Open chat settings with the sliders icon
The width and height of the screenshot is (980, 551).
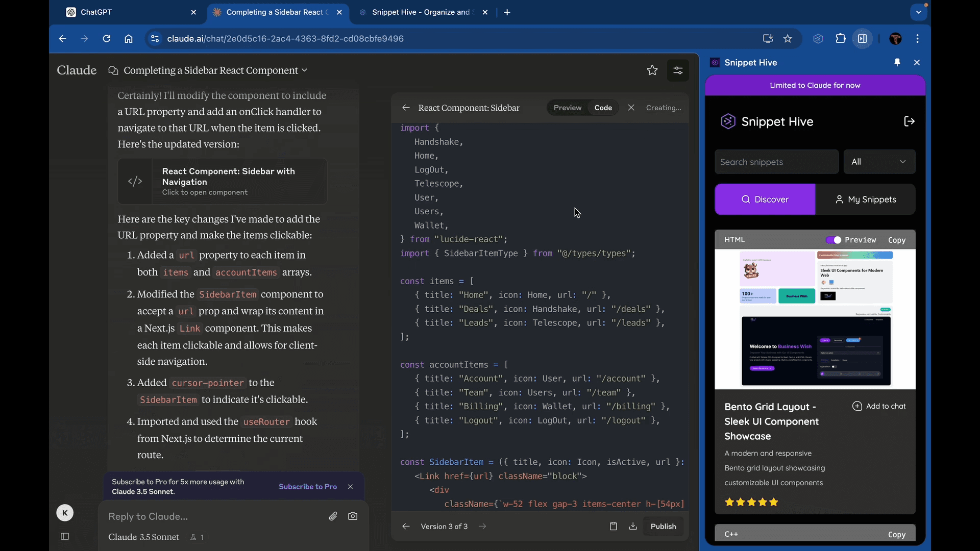678,70
